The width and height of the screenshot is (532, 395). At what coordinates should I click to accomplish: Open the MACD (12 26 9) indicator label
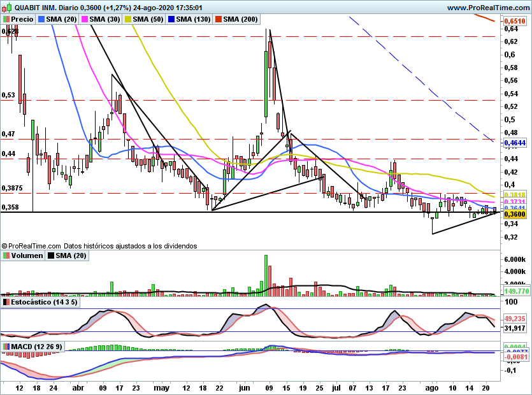pyautogui.click(x=36, y=347)
